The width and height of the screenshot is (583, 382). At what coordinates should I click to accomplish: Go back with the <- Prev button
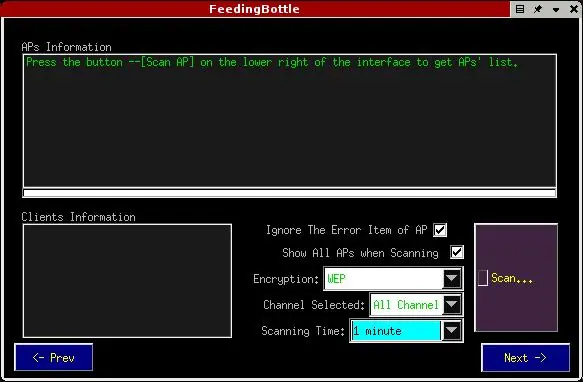pos(54,357)
